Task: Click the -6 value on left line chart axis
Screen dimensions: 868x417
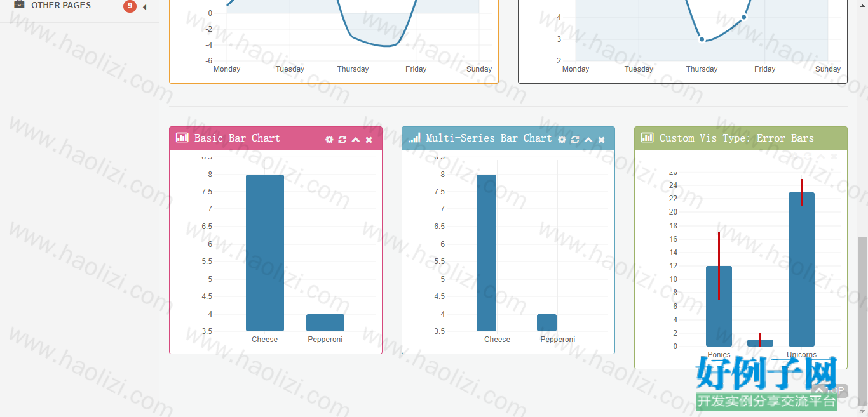Action: 208,61
